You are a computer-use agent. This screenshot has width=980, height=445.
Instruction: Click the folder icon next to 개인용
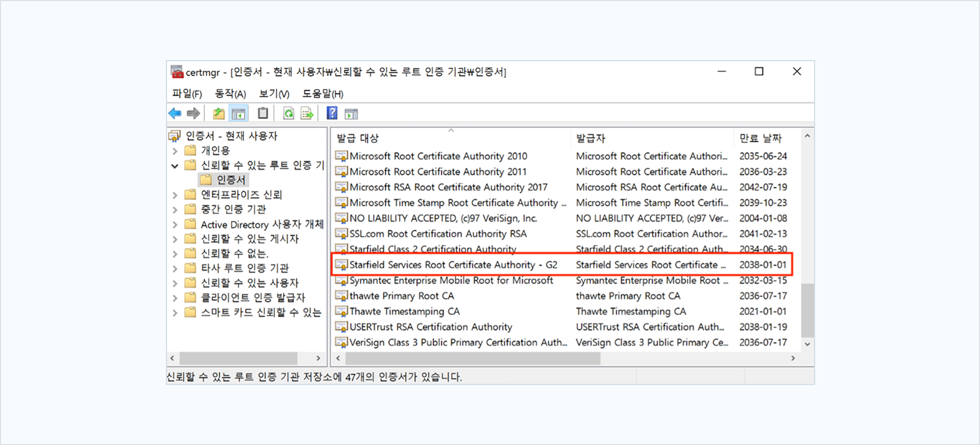click(x=190, y=150)
